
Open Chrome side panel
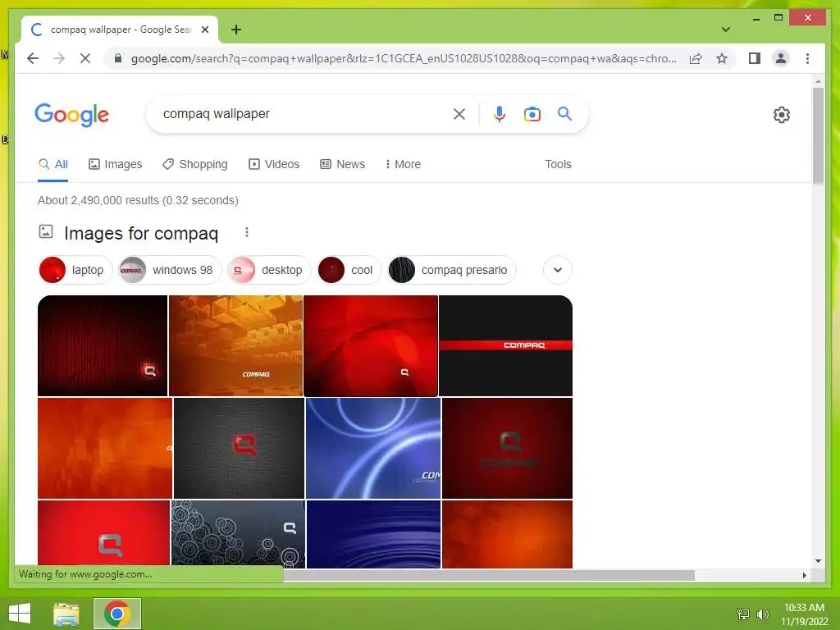click(755, 58)
